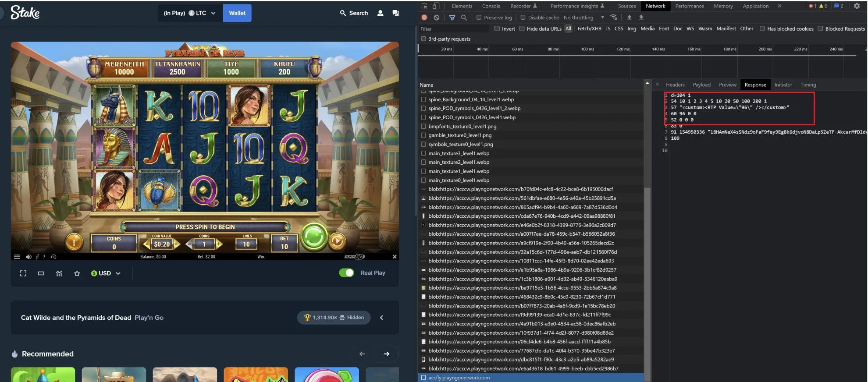Open the chat icon in Stake header
The height and width of the screenshot is (382, 868).
click(x=395, y=13)
